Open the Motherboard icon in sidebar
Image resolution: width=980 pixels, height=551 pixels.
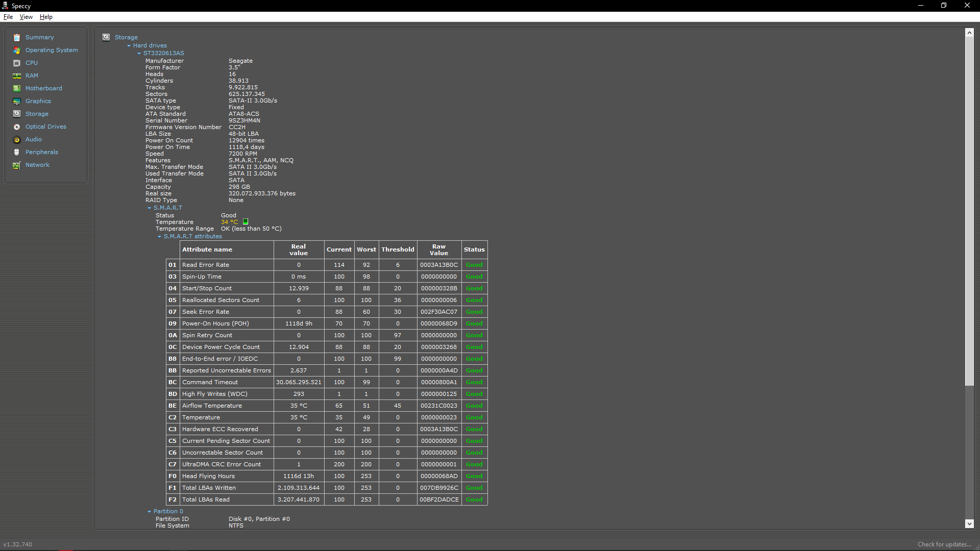tap(17, 88)
